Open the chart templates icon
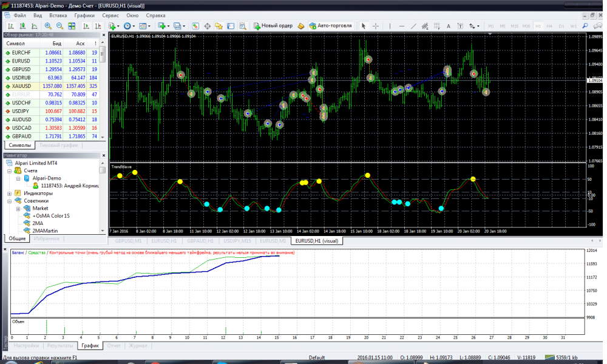Viewport: 607px width, 364px height. point(143,26)
